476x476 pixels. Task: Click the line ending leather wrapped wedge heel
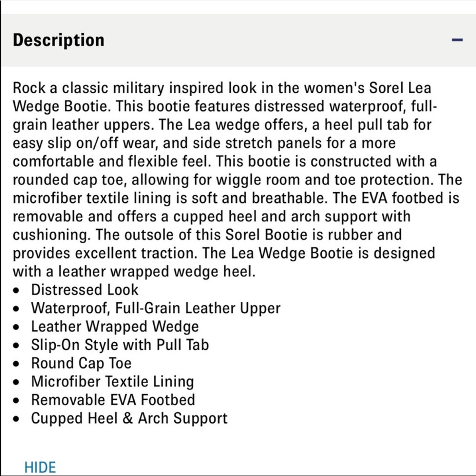(x=134, y=272)
